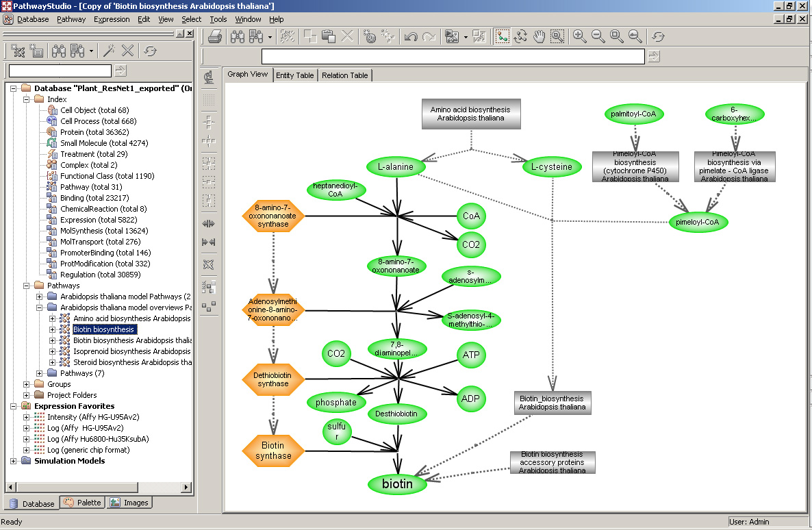The height and width of the screenshot is (530, 812).
Task: Collapse the Database Plant_ResNet1_exported node
Action: point(14,88)
